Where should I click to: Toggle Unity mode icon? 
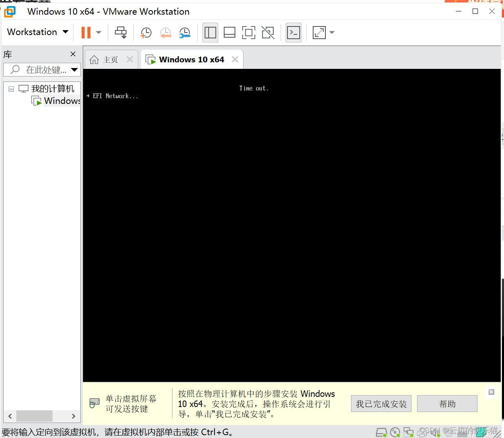(268, 32)
